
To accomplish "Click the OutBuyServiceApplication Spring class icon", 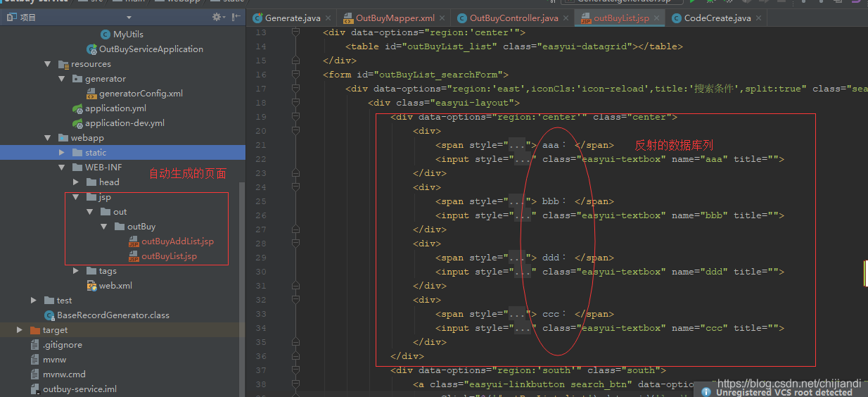I will (91, 49).
